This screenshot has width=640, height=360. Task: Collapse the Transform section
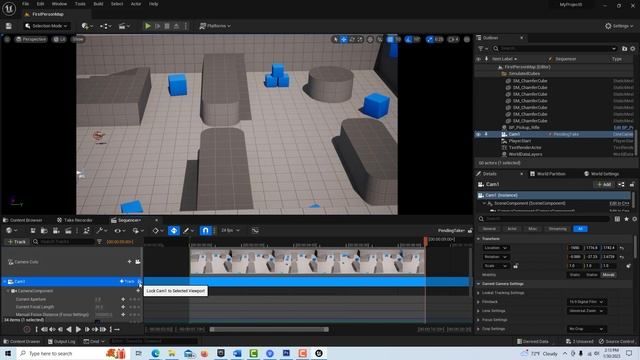[479, 239]
